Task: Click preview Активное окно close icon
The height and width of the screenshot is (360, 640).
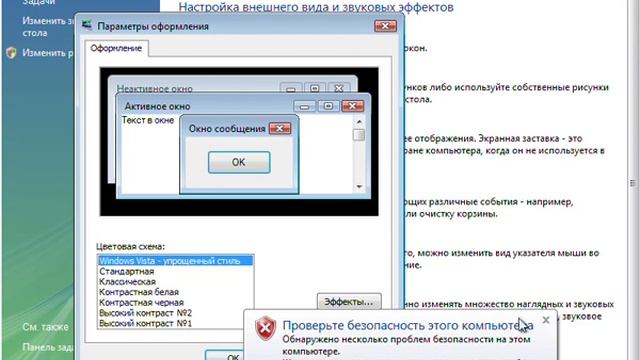Action: point(352,106)
